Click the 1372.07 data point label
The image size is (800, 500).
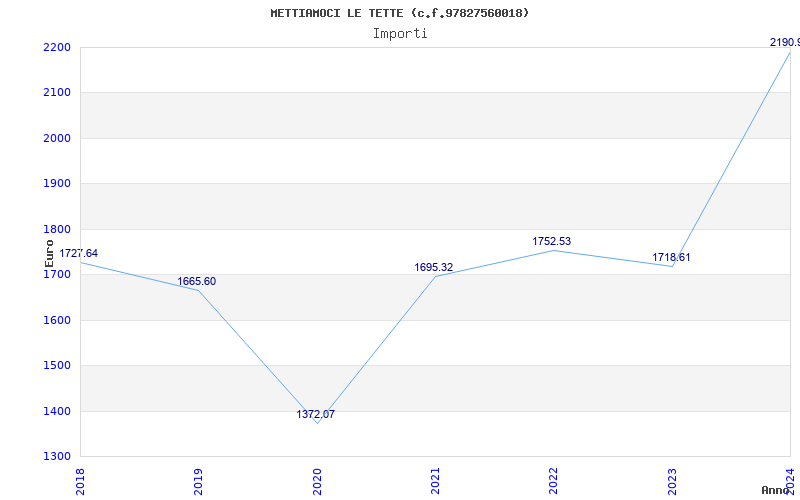[315, 415]
